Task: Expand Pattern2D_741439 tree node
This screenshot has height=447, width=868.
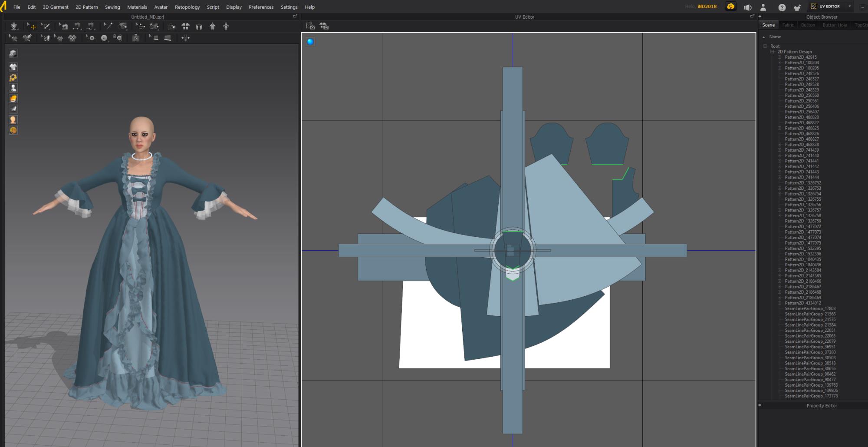Action: click(x=779, y=150)
